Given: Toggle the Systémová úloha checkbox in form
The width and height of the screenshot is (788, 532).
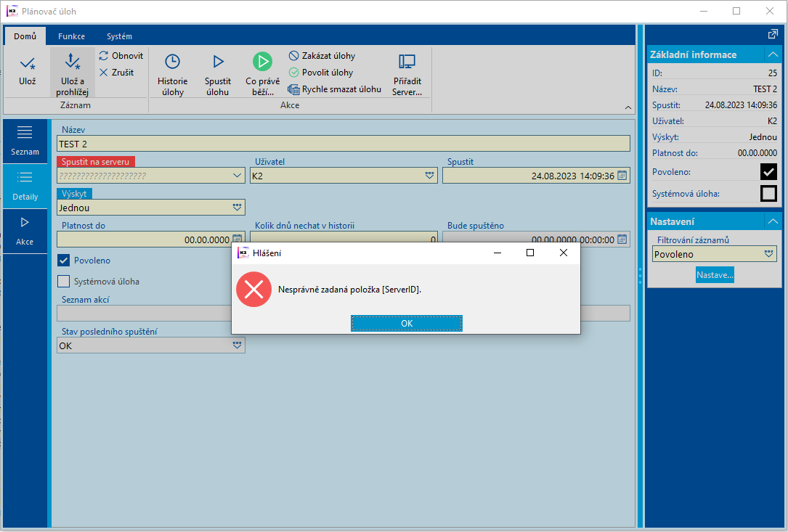Looking at the screenshot, I should tap(63, 282).
